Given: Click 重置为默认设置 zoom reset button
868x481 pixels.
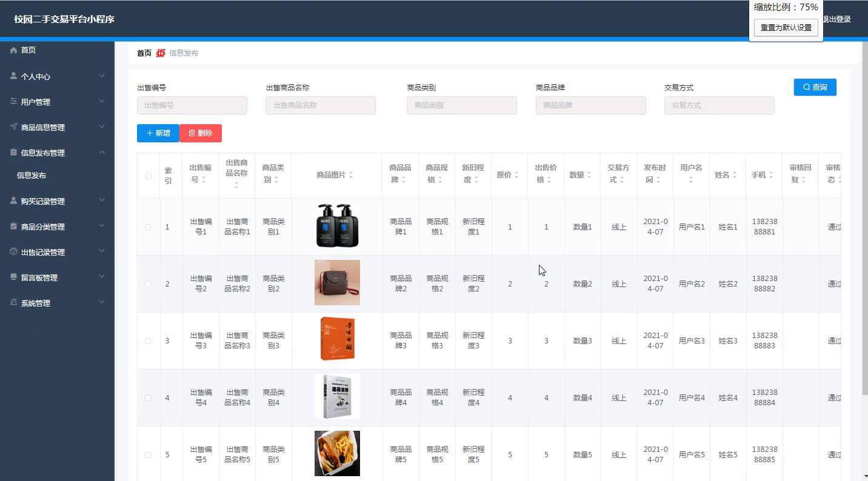Looking at the screenshot, I should tap(786, 28).
